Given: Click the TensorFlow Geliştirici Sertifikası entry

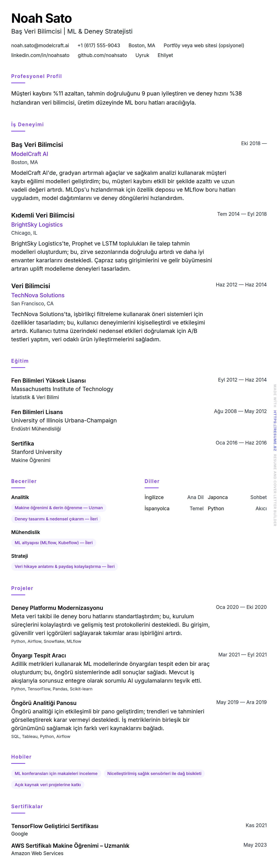Looking at the screenshot, I should point(55,826).
